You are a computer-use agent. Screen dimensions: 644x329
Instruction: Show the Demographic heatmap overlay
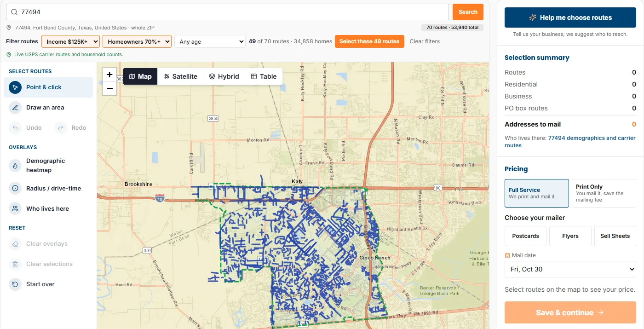(48, 166)
